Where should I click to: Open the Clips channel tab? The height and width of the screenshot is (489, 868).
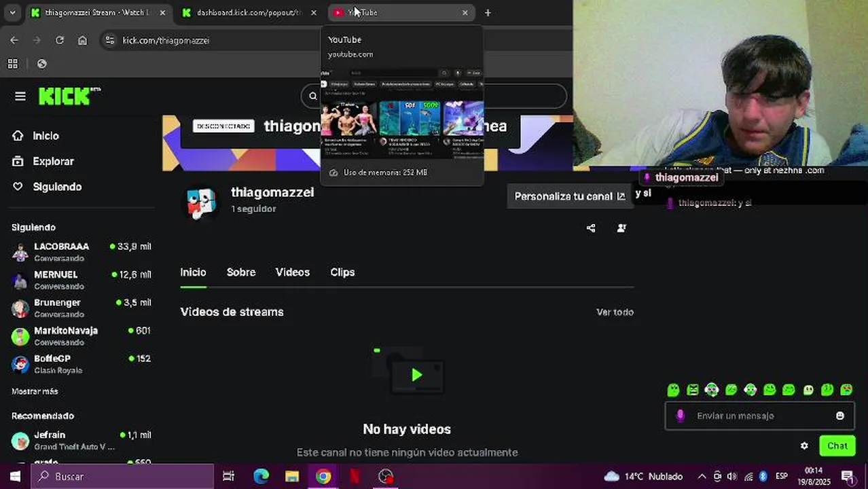click(x=342, y=272)
